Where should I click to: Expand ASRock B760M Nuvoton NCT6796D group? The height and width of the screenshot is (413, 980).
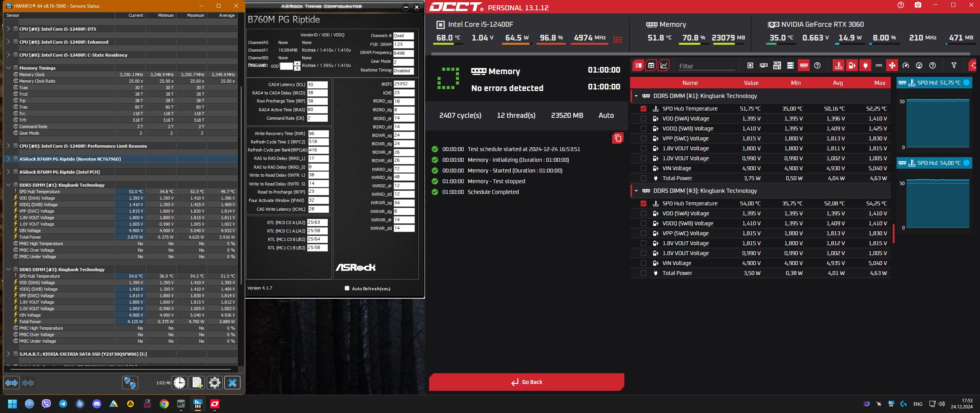8,159
